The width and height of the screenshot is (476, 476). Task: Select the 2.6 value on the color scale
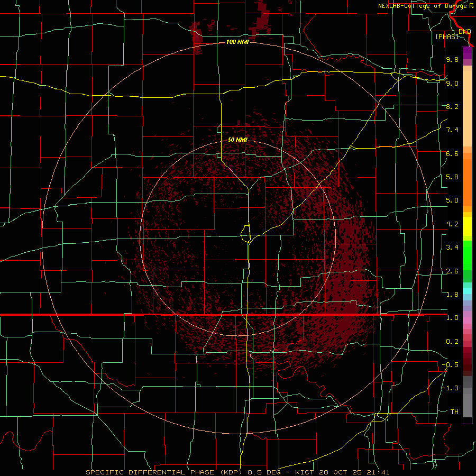(x=452, y=271)
